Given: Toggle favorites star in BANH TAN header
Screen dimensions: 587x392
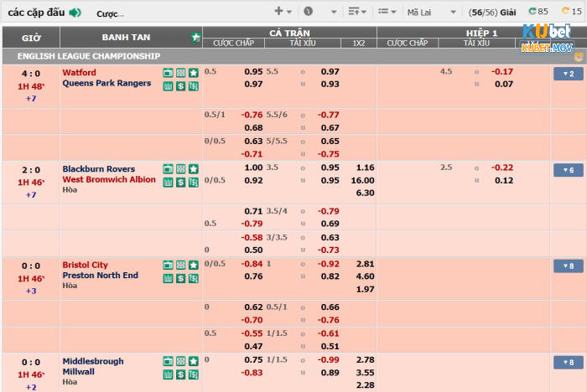Looking at the screenshot, I should click(x=195, y=38).
